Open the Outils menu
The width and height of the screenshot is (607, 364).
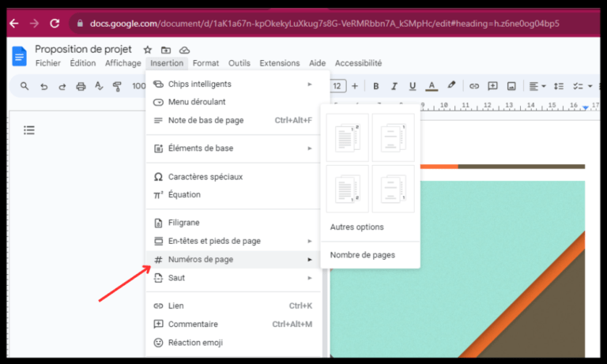point(239,63)
